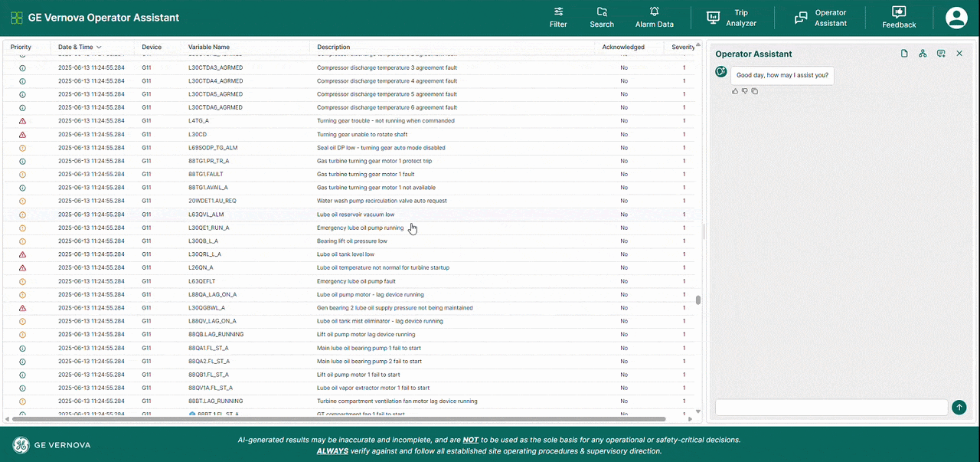
Task: Click the panel resize handle beside the table
Action: click(x=704, y=231)
